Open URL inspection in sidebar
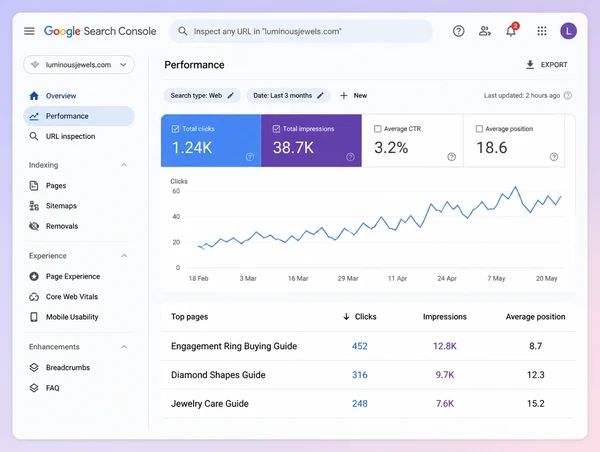The width and height of the screenshot is (600, 452). point(79,136)
